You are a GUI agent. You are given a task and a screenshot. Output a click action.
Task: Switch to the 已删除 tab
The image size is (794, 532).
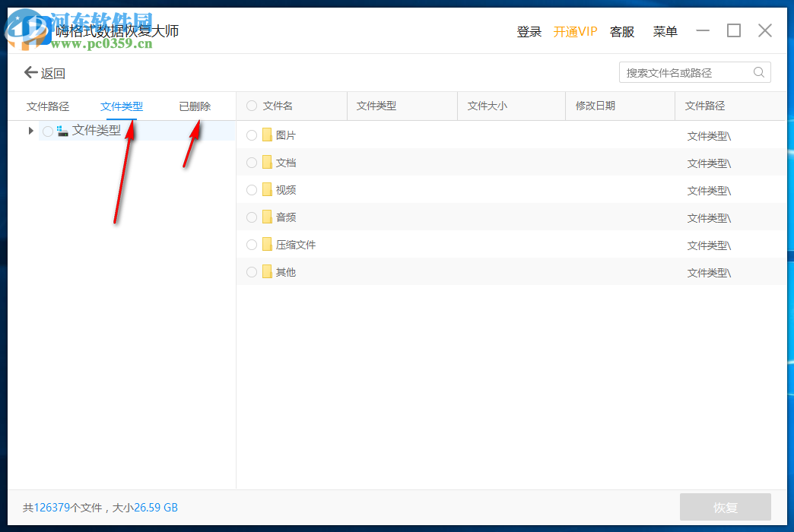(194, 106)
